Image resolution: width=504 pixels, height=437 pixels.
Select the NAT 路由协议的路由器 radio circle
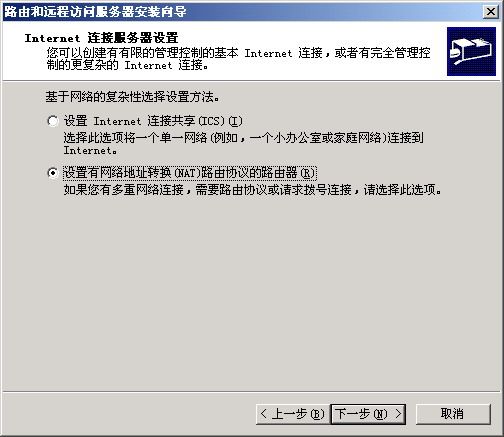[53, 173]
